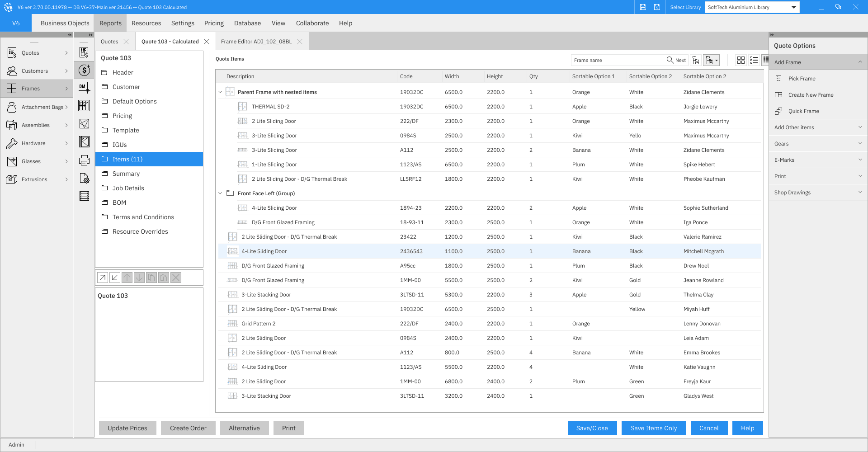
Task: Expand the E-Marks section
Action: 818,160
